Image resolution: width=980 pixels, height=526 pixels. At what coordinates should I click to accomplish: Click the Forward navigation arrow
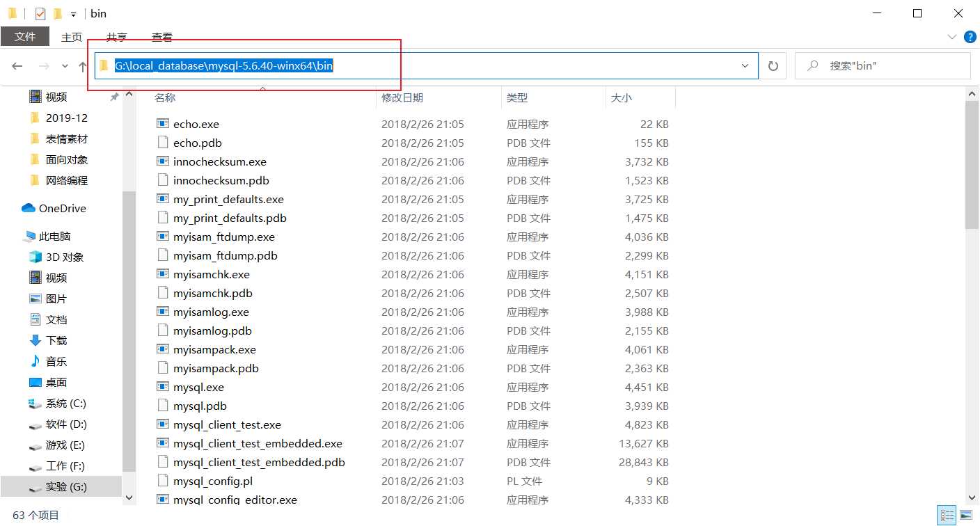44,66
